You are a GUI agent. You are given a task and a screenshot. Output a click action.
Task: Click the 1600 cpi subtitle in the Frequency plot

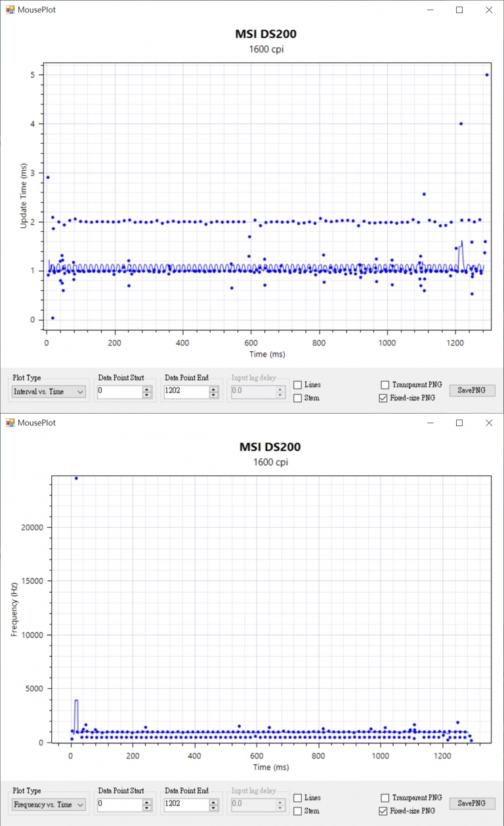pos(270,462)
